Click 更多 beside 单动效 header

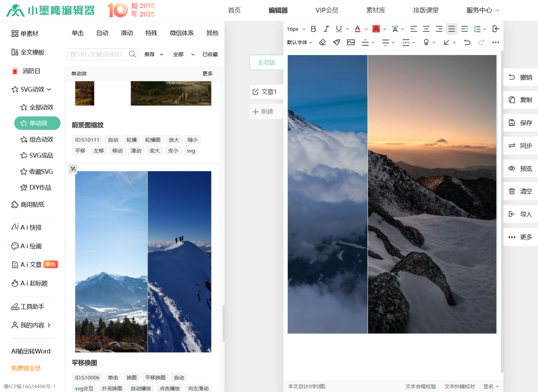point(208,73)
